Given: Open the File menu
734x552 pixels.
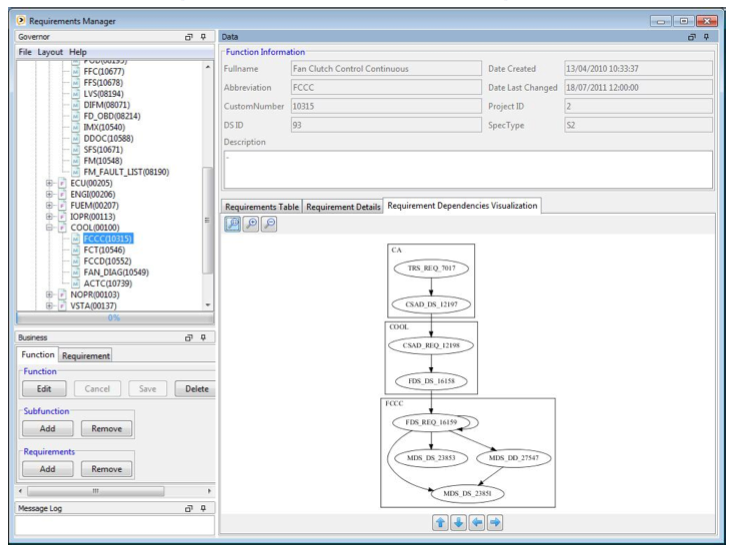Looking at the screenshot, I should click(x=25, y=52).
